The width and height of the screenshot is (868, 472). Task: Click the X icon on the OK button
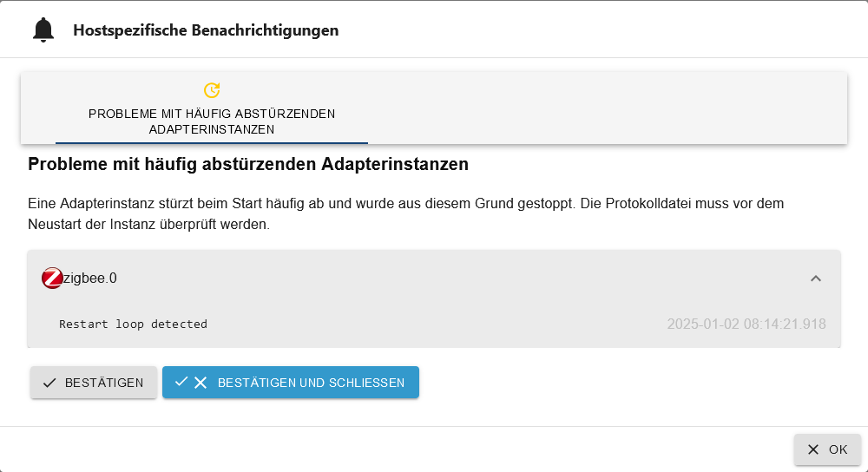[x=813, y=449]
